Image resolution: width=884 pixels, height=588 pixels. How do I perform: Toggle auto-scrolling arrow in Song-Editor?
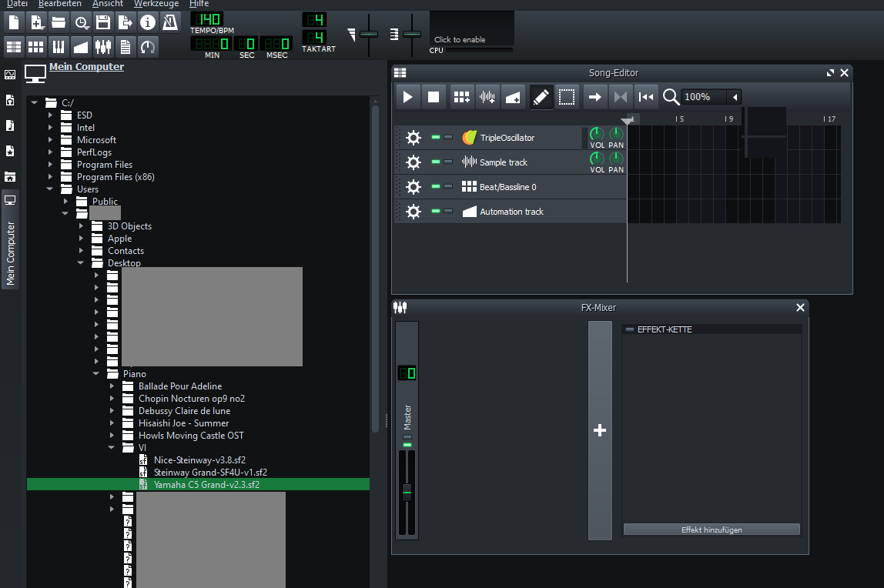[x=594, y=97]
